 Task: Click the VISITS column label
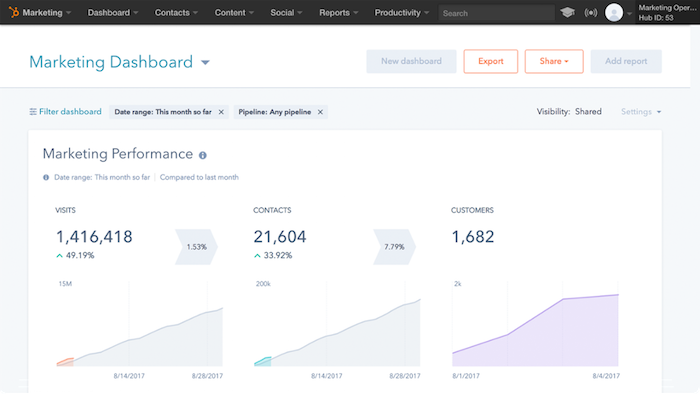pyautogui.click(x=65, y=210)
